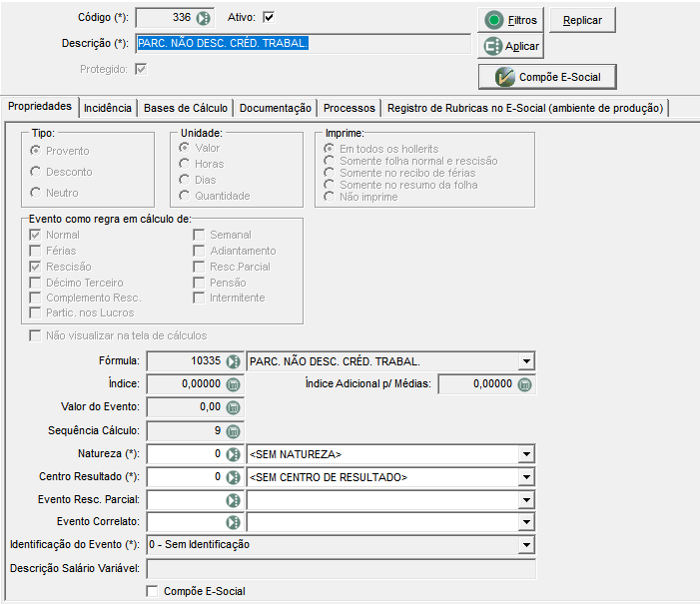Switch to the Processos tab

[350, 108]
